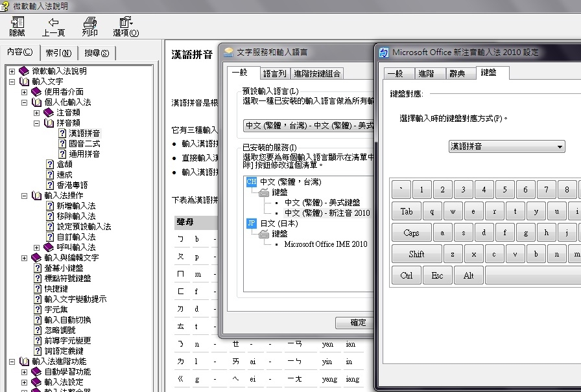Image resolution: width=581 pixels, height=392 pixels.
Task: Collapse the 個人化輸入法 tree node
Action: (24, 102)
